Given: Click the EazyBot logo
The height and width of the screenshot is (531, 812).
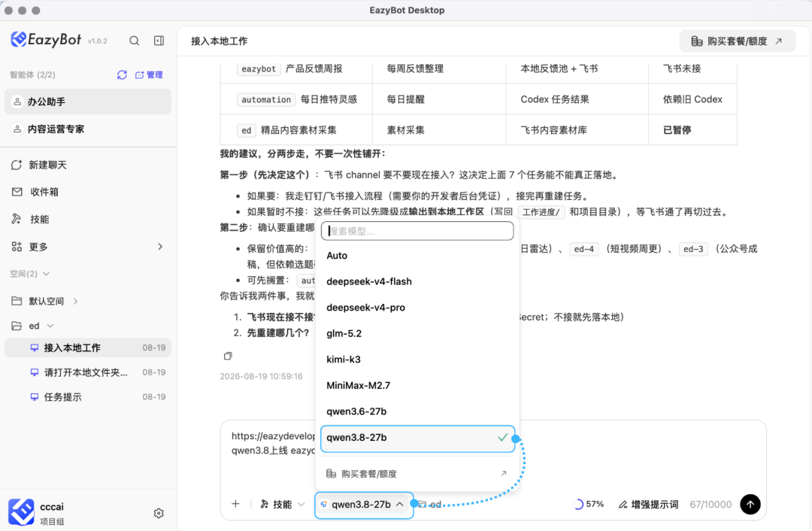Looking at the screenshot, I should tap(46, 39).
